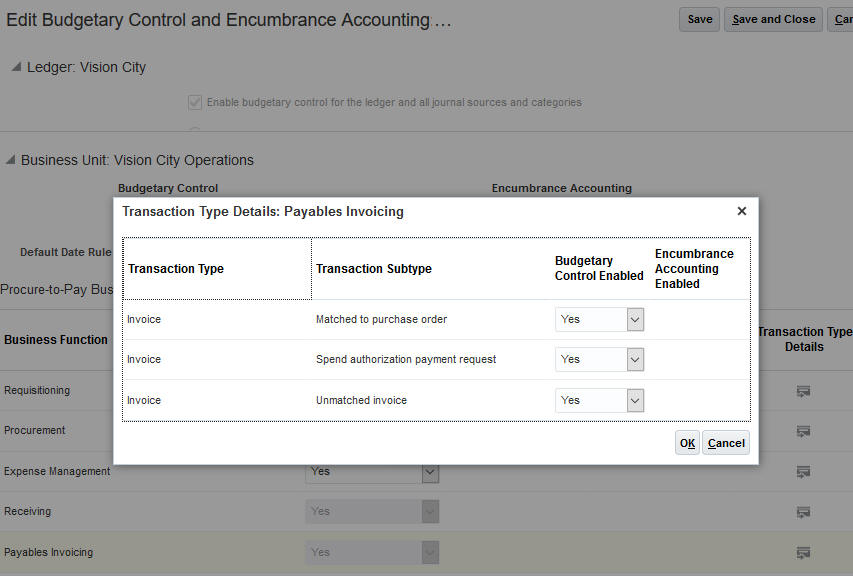Open Transaction Type Details icon for Expense Management
Screen dimensions: 853x576
(x=802, y=471)
